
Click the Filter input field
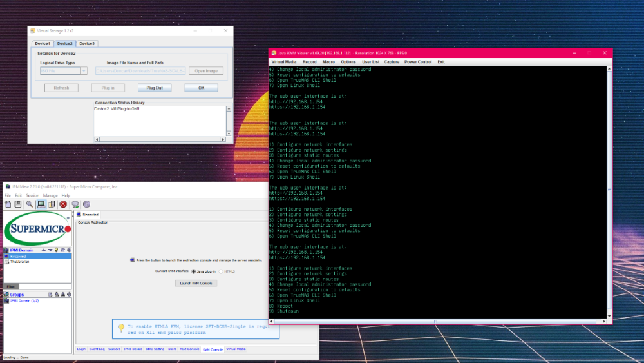45,286
